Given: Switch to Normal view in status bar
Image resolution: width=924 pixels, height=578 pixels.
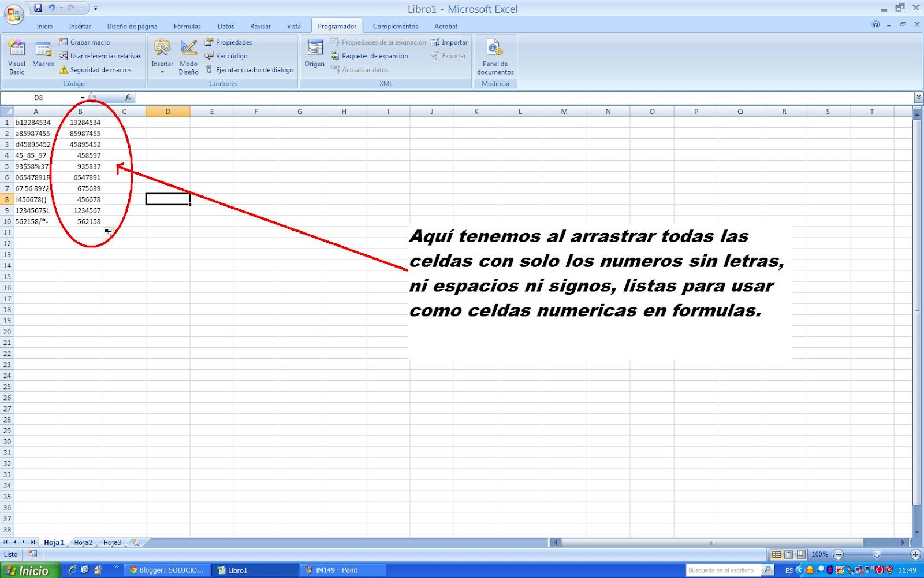Looking at the screenshot, I should point(776,554).
